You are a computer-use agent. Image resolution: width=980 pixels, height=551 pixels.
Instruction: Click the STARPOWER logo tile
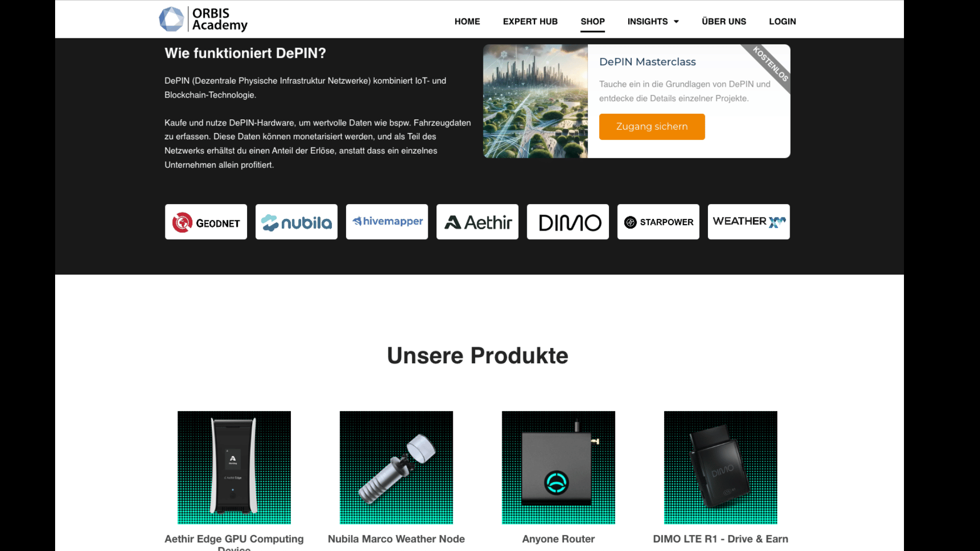click(658, 222)
